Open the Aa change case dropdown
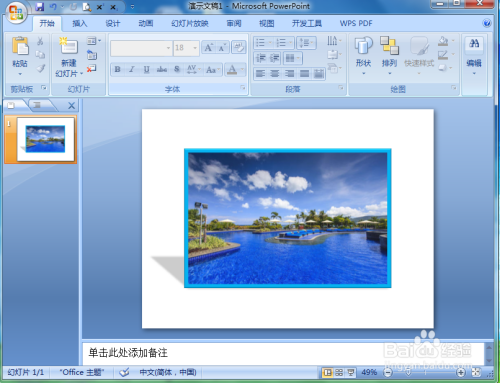 click(x=213, y=69)
